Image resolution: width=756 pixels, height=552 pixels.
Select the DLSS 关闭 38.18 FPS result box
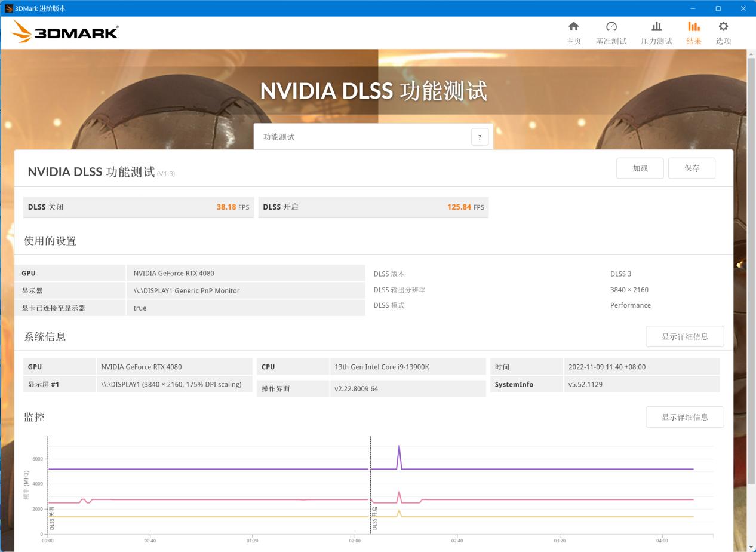click(139, 207)
